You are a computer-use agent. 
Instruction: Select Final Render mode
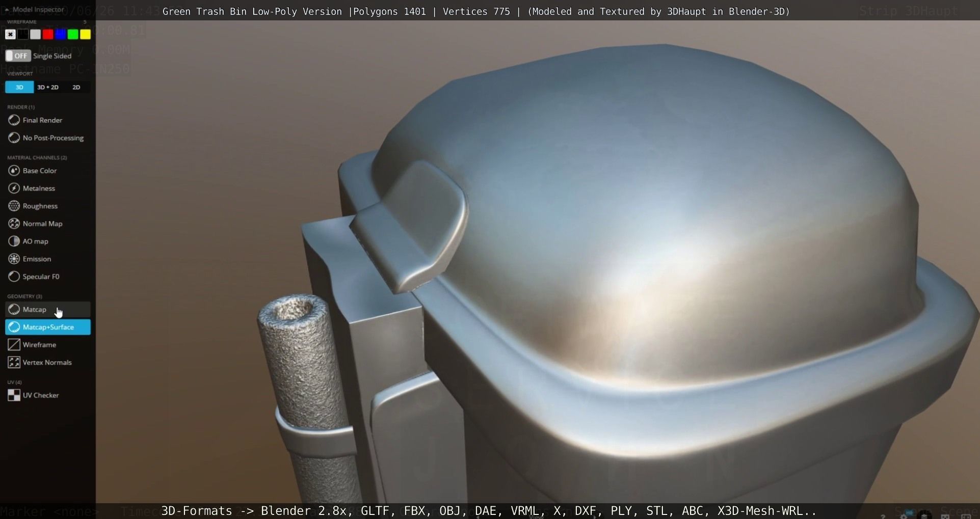(x=48, y=120)
